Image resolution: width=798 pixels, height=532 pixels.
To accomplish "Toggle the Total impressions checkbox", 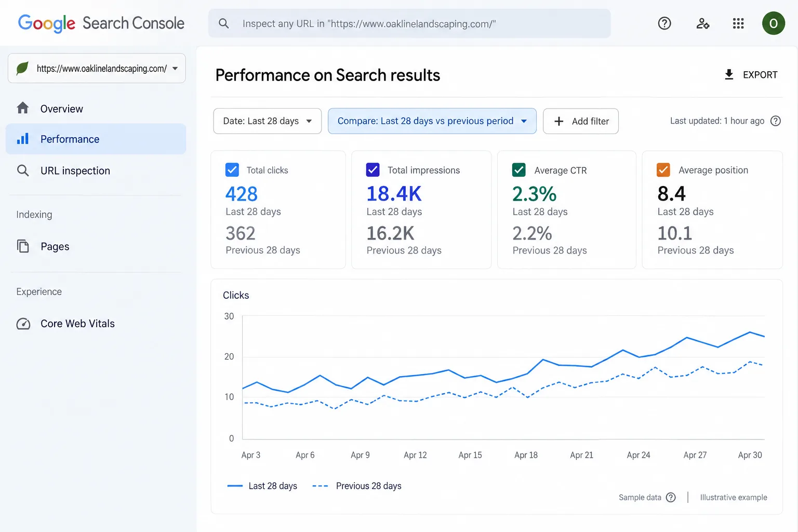I will (373, 170).
